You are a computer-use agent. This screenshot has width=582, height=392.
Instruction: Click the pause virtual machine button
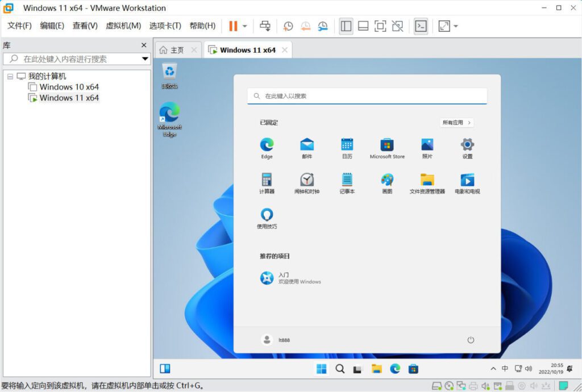pos(233,26)
